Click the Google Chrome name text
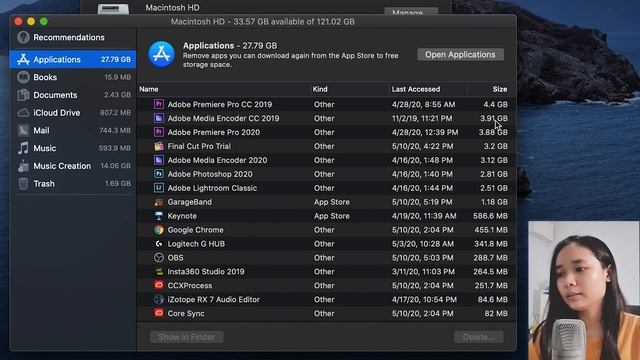The height and width of the screenshot is (360, 640). (196, 230)
